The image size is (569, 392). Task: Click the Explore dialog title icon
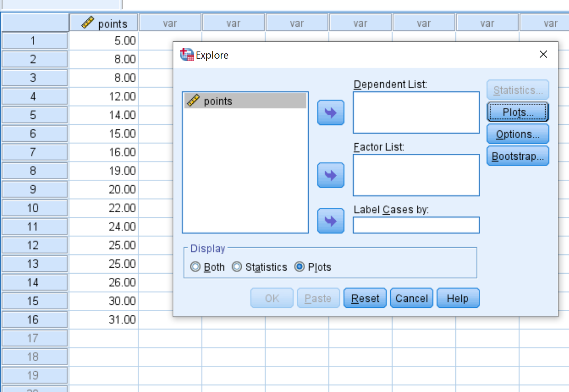click(187, 55)
